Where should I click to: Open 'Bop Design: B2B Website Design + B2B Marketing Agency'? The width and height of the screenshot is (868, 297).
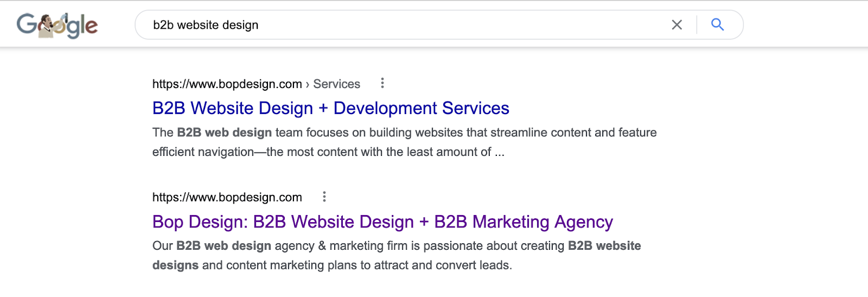[382, 222]
